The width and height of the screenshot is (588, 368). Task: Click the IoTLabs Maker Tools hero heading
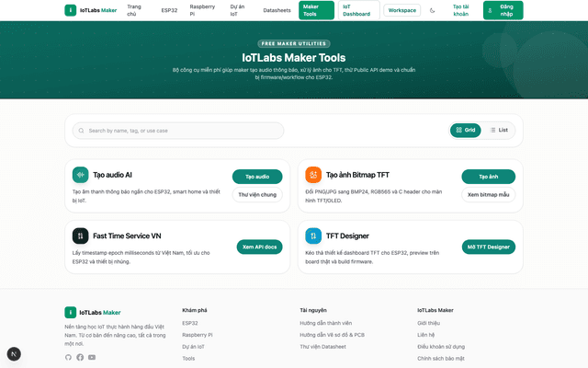coord(294,58)
